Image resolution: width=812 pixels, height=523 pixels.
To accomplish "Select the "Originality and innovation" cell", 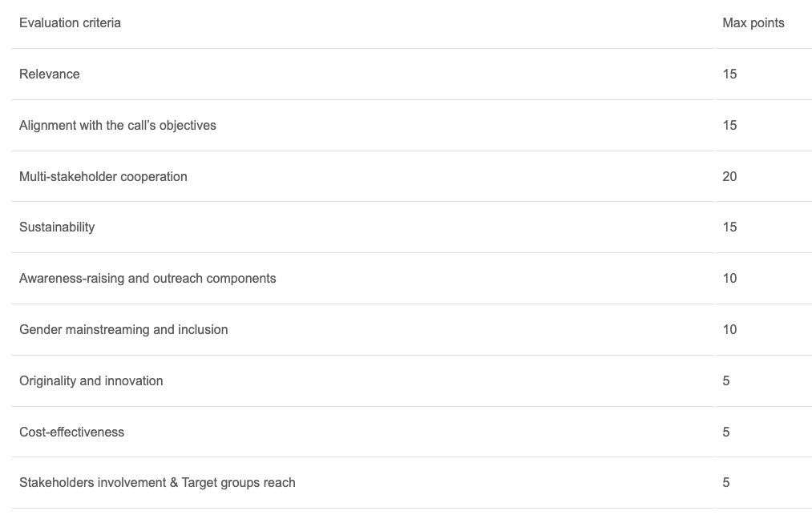I will coord(91,381).
